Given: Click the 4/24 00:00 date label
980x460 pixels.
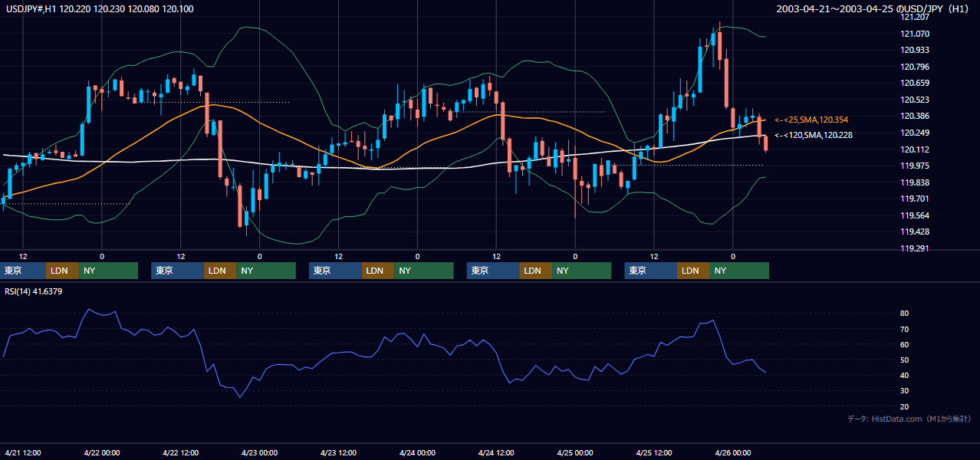Looking at the screenshot, I should tap(417, 452).
